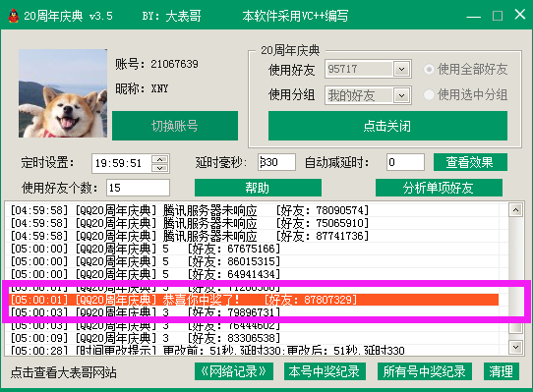The height and width of the screenshot is (392, 533).
Task: Open 帮助 help button
Action: (258, 188)
